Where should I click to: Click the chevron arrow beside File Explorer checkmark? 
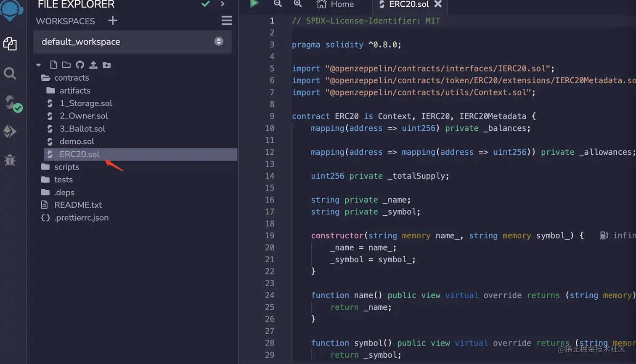223,4
